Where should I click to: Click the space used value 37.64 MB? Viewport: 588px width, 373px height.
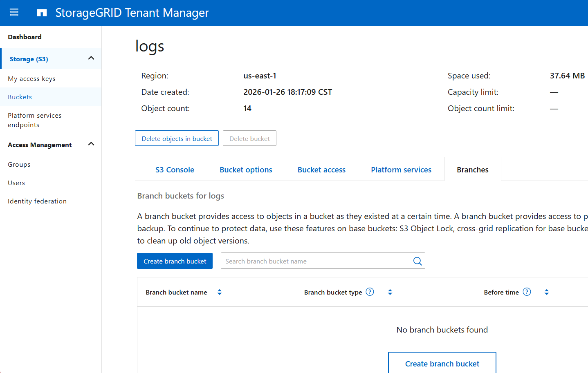point(567,76)
